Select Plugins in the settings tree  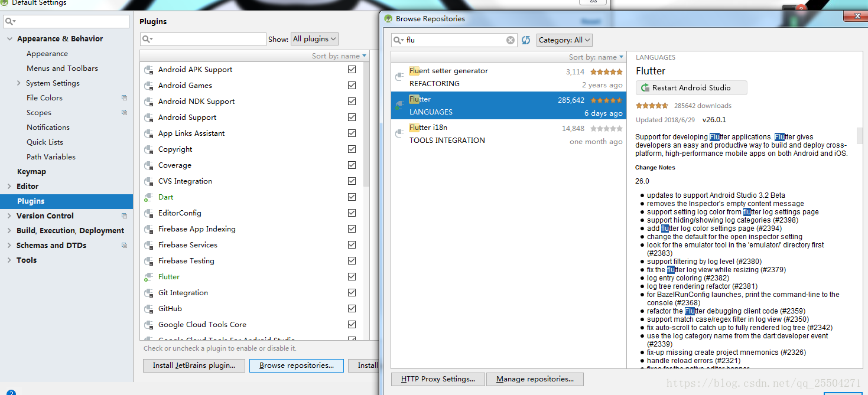66,201
